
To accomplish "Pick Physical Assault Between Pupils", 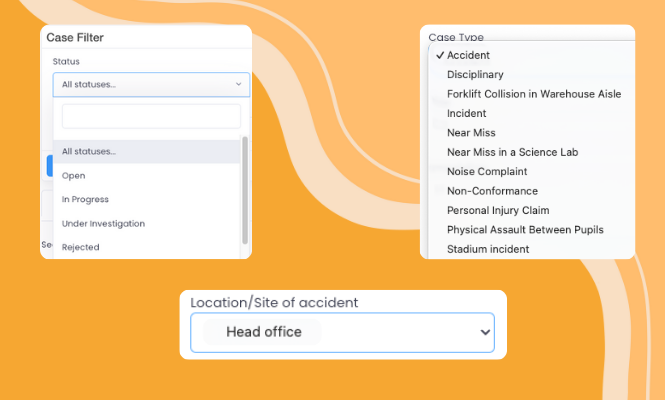I will (x=525, y=229).
